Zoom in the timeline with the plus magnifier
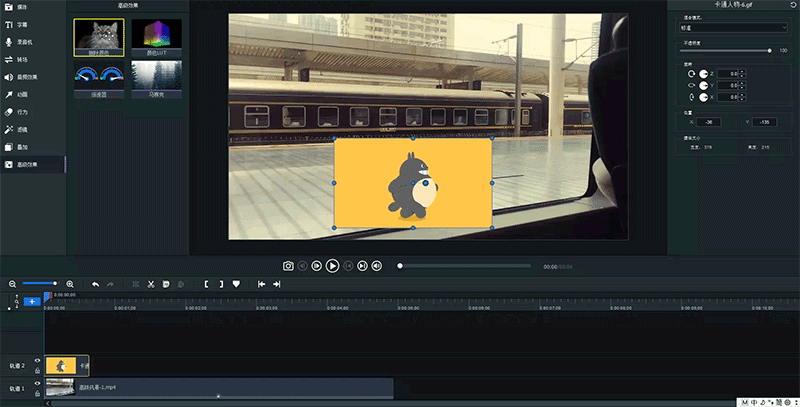Image resolution: width=800 pixels, height=407 pixels. [70, 284]
